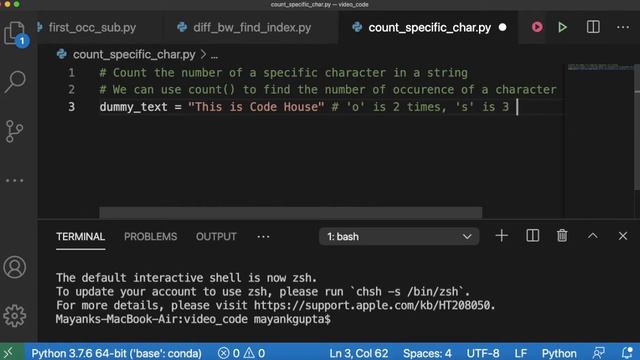Screen dimensions: 640x360
Task: Click the red debug run button
Action: click(537, 27)
